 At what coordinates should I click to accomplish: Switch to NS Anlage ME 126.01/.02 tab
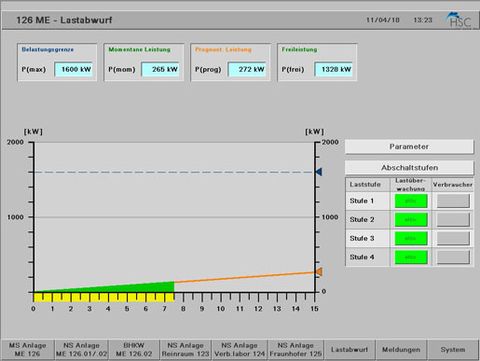point(81,349)
